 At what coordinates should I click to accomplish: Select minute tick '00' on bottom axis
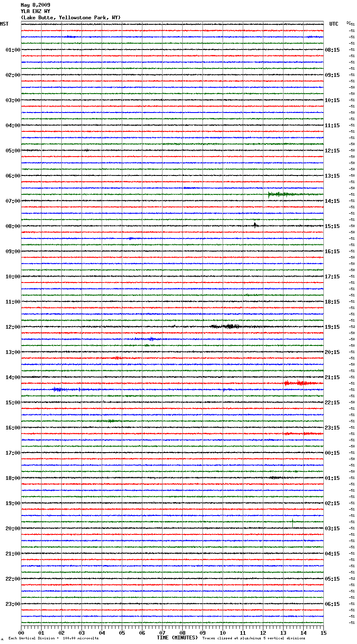[21, 633]
